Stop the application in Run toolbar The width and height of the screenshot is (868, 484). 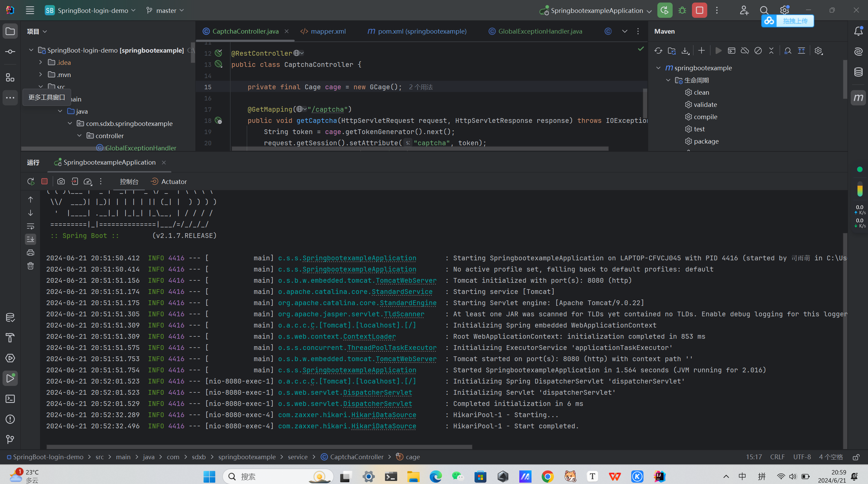tap(44, 182)
